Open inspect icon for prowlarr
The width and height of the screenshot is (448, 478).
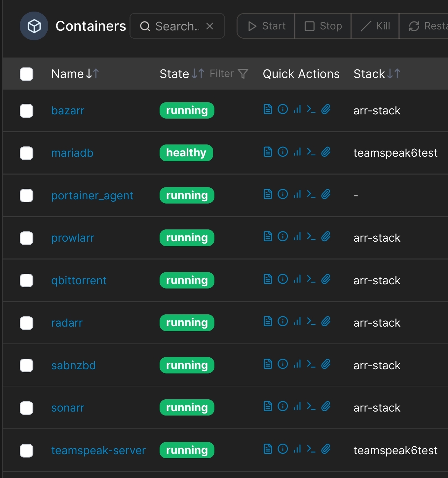283,236
